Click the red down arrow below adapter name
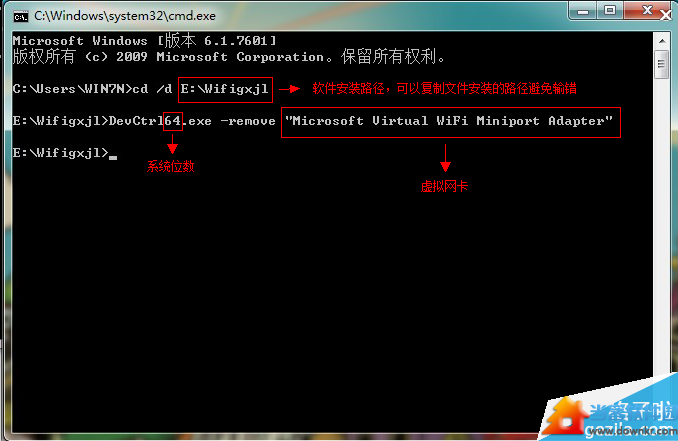This screenshot has height=441, width=678. point(445,158)
